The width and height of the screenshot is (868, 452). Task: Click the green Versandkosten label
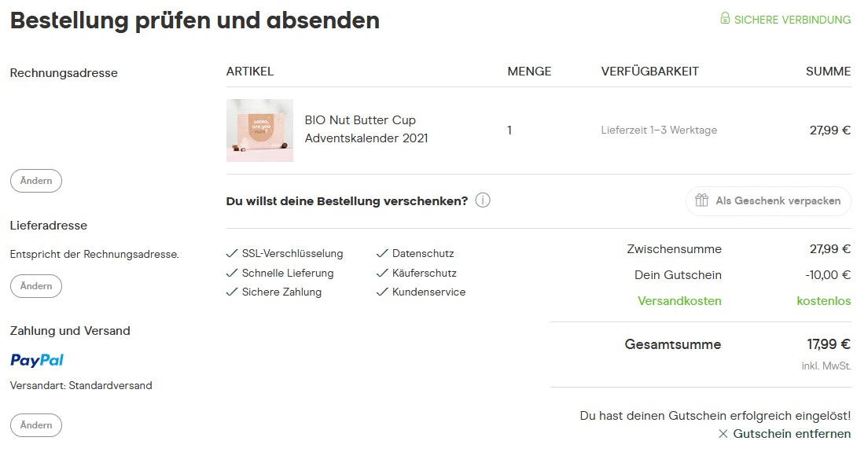(x=679, y=301)
